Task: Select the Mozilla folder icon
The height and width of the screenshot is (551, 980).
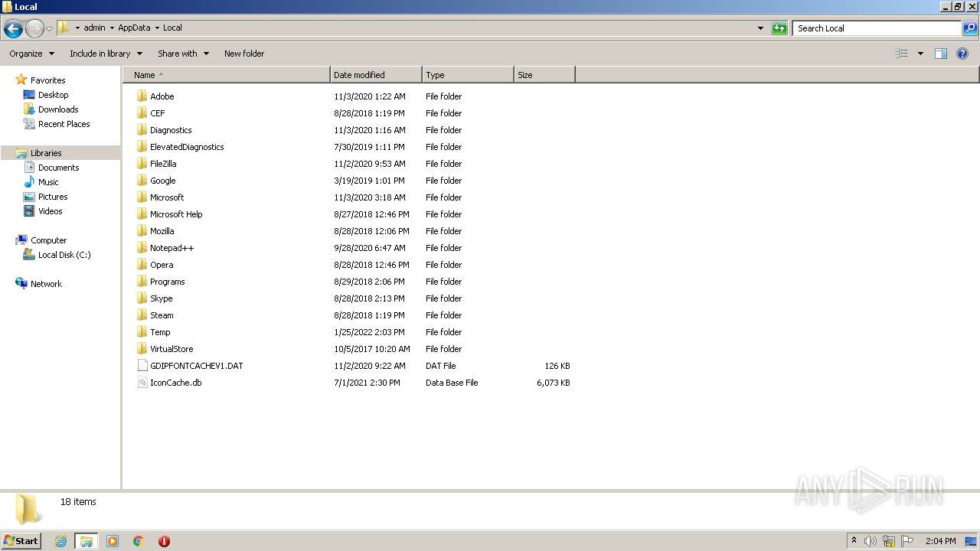Action: pos(142,231)
